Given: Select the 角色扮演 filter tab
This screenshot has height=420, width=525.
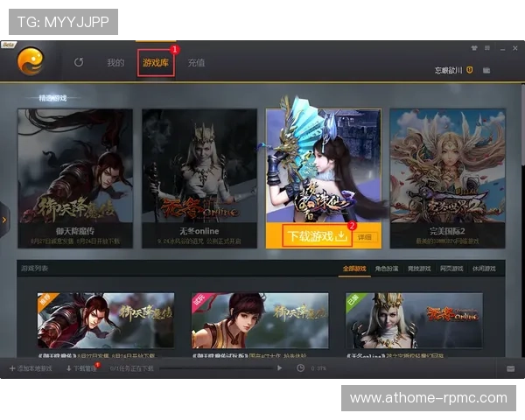Looking at the screenshot, I should click(387, 269).
